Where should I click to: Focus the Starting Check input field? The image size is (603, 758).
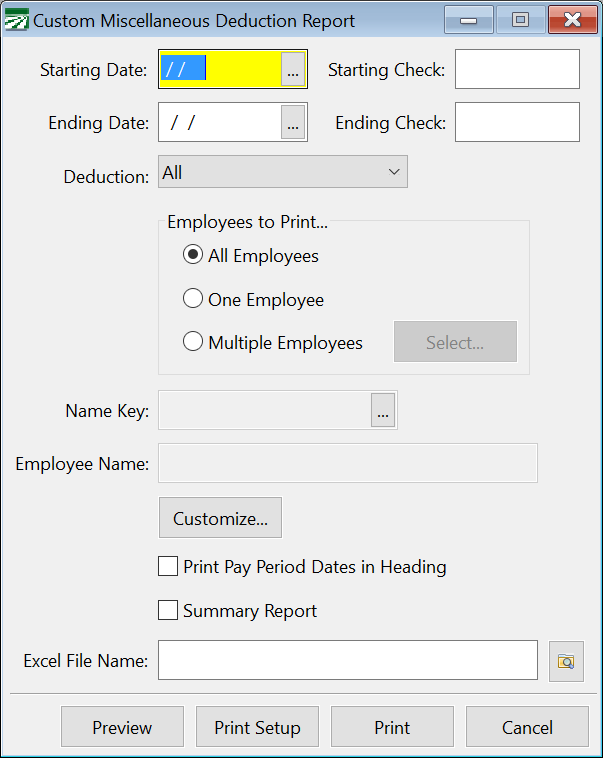click(517, 69)
